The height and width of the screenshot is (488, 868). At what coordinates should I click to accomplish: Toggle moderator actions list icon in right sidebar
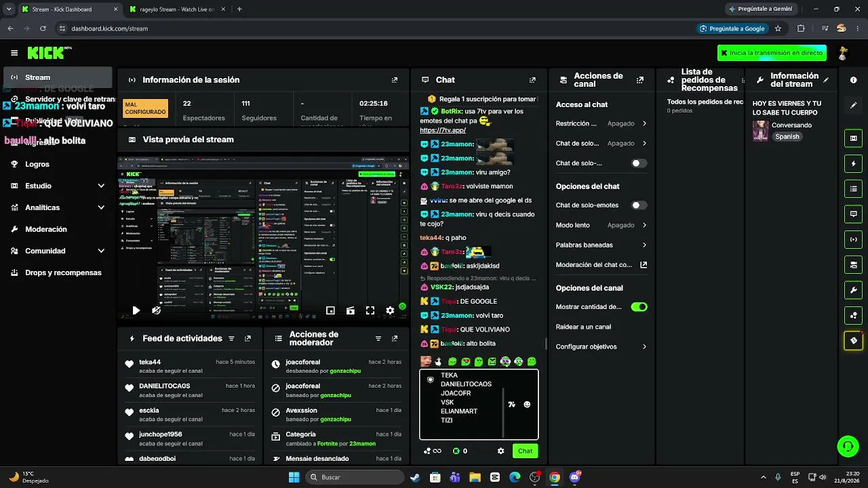[x=853, y=188]
